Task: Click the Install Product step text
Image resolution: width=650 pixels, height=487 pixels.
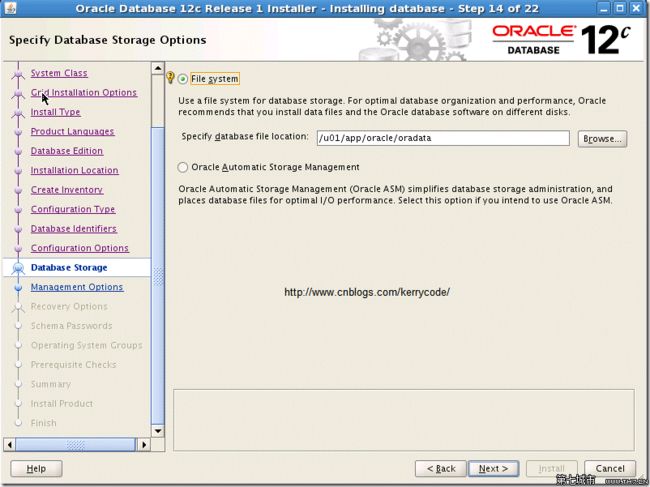Action: tap(62, 404)
